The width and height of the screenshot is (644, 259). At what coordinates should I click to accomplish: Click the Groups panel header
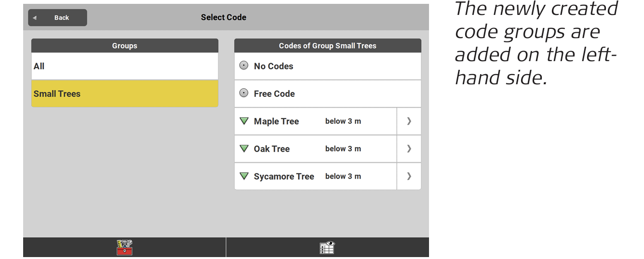click(x=124, y=46)
